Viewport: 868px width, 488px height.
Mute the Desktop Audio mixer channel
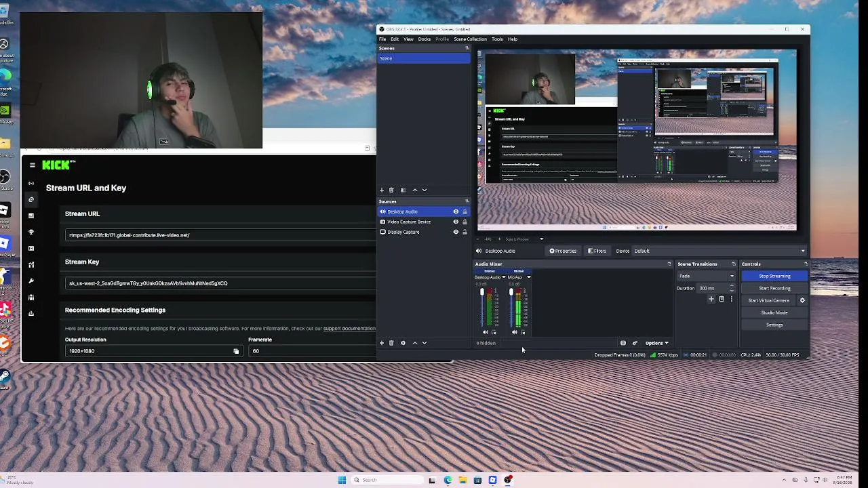pyautogui.click(x=486, y=332)
